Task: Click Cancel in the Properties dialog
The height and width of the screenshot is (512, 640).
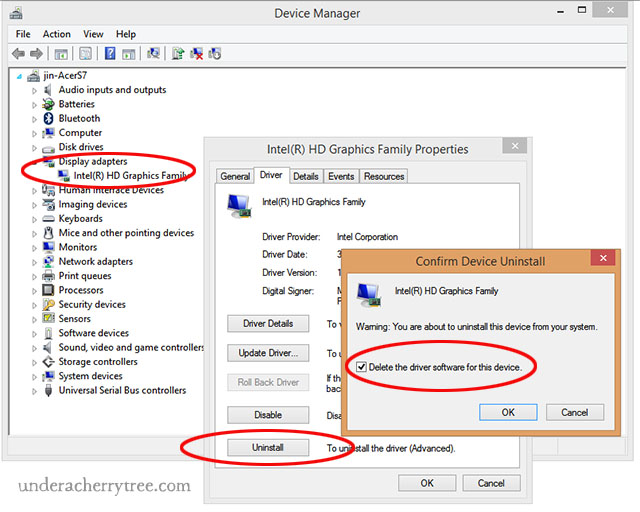Action: tap(491, 483)
